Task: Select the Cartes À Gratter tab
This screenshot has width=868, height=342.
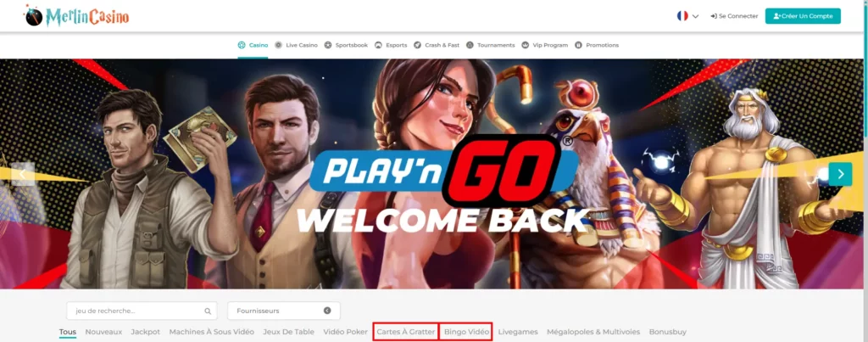Action: tap(406, 332)
